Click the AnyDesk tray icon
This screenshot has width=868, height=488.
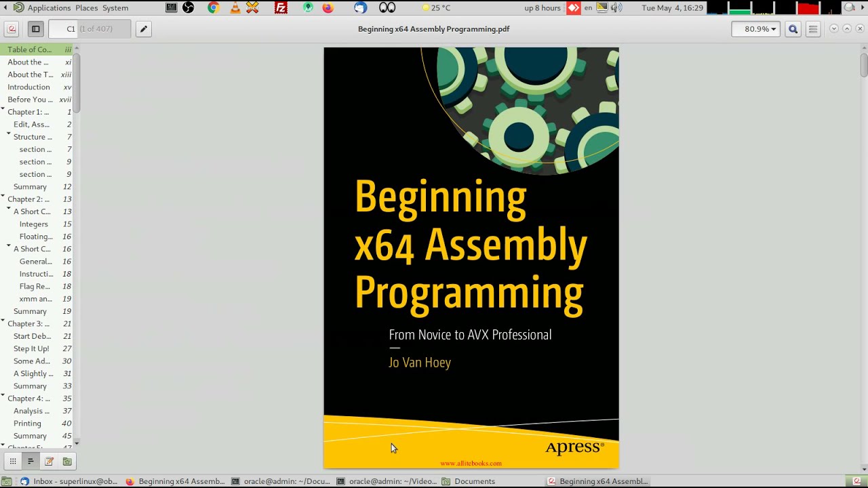(x=574, y=7)
